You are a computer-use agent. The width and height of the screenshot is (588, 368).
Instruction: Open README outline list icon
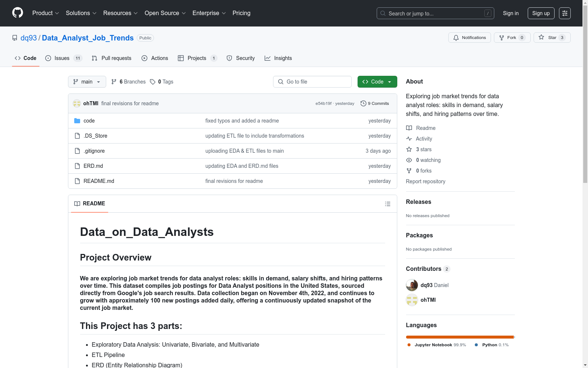(x=387, y=204)
